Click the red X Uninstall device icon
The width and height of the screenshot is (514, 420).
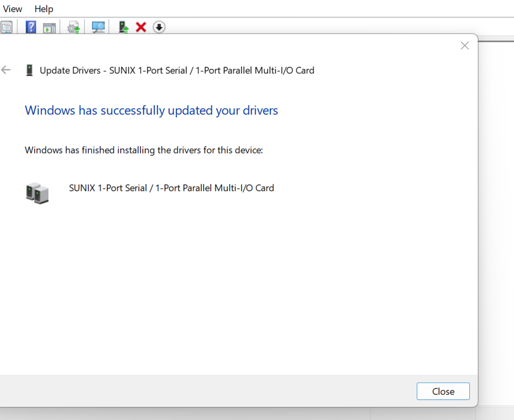tap(141, 27)
